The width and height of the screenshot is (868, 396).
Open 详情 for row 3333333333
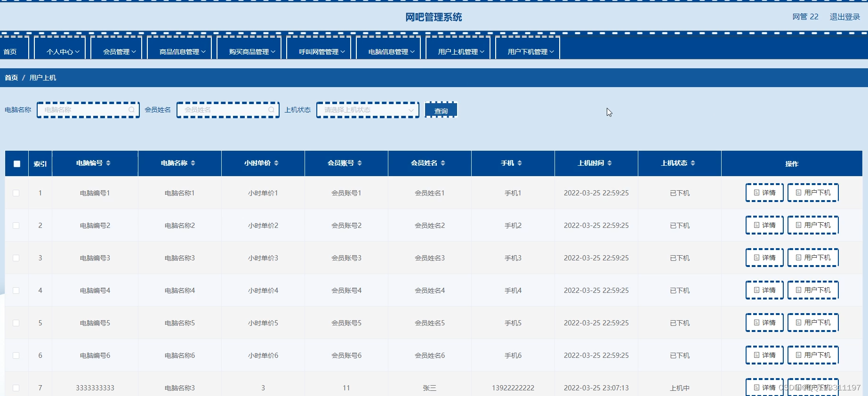tap(764, 387)
